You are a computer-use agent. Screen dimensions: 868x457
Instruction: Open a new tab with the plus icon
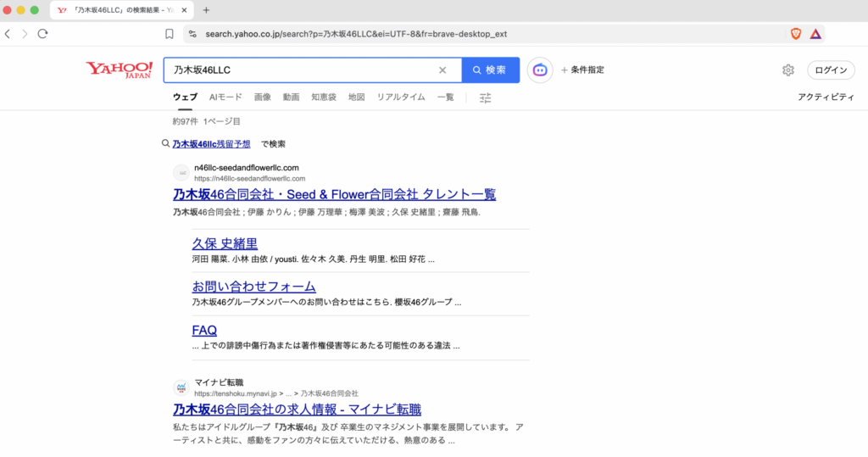(206, 10)
